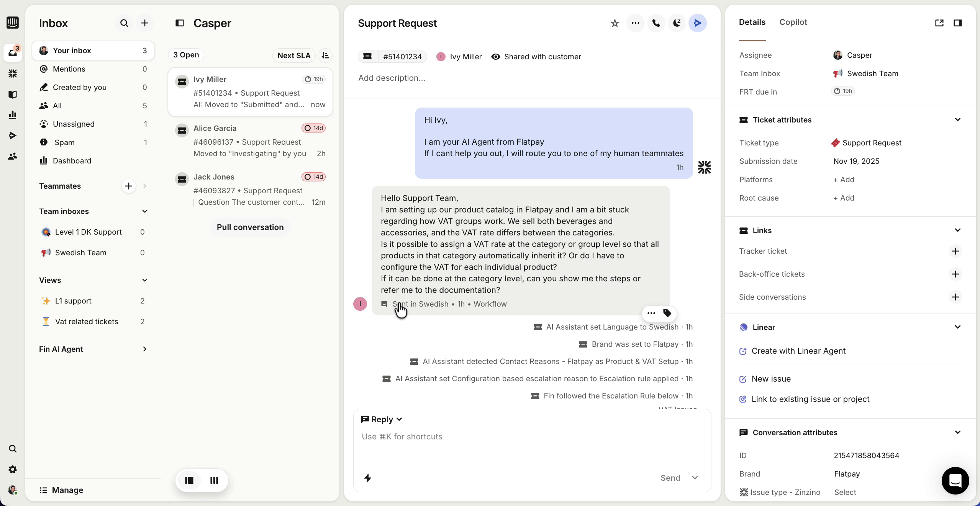Star the Support Request conversation
Image resolution: width=980 pixels, height=506 pixels.
(x=615, y=23)
